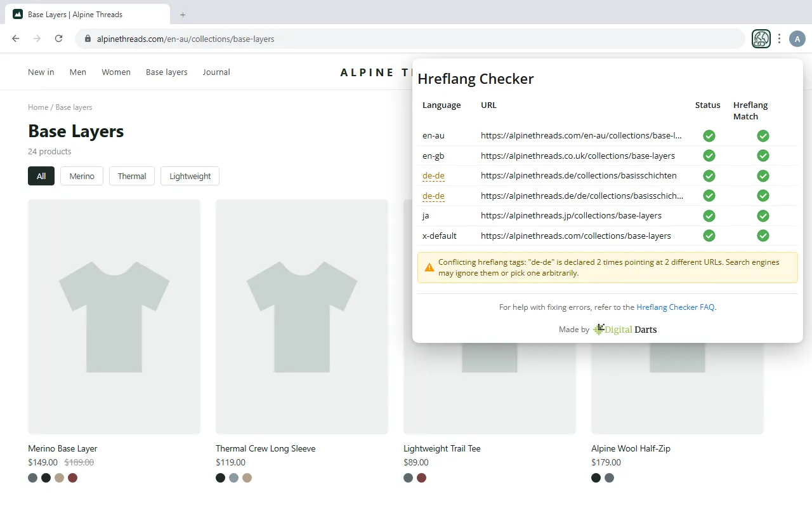Select Merino Base Layer burgundy color swatch
Image resolution: width=812 pixels, height=508 pixels.
[72, 478]
